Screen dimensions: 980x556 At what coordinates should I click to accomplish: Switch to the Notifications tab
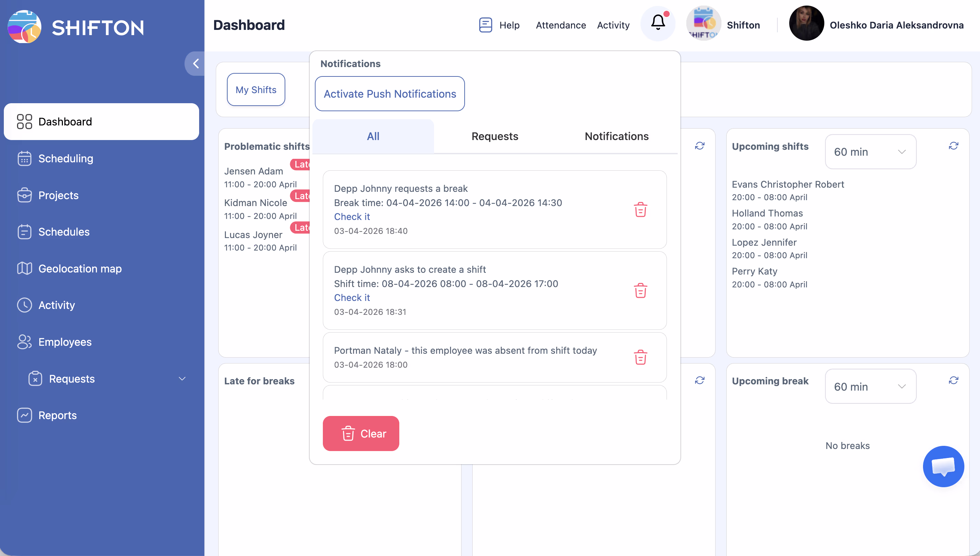[616, 136]
